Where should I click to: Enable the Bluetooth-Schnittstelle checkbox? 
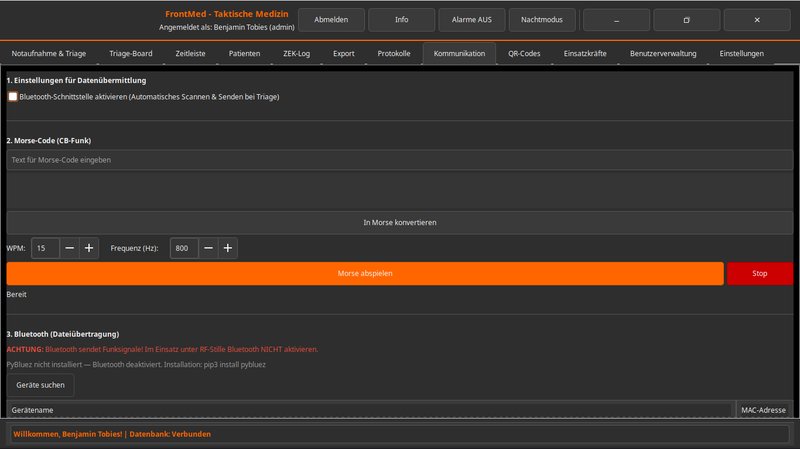pos(13,97)
